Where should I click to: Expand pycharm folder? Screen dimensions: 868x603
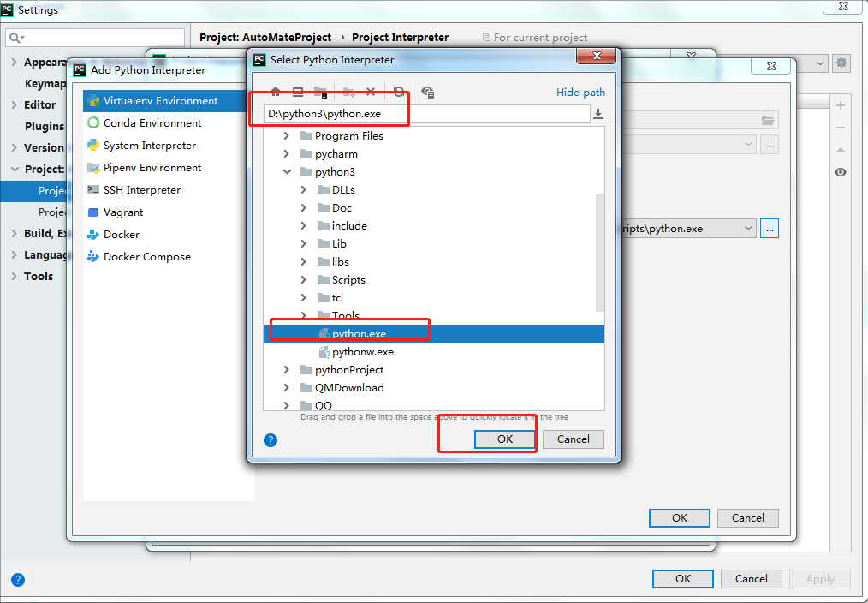286,153
